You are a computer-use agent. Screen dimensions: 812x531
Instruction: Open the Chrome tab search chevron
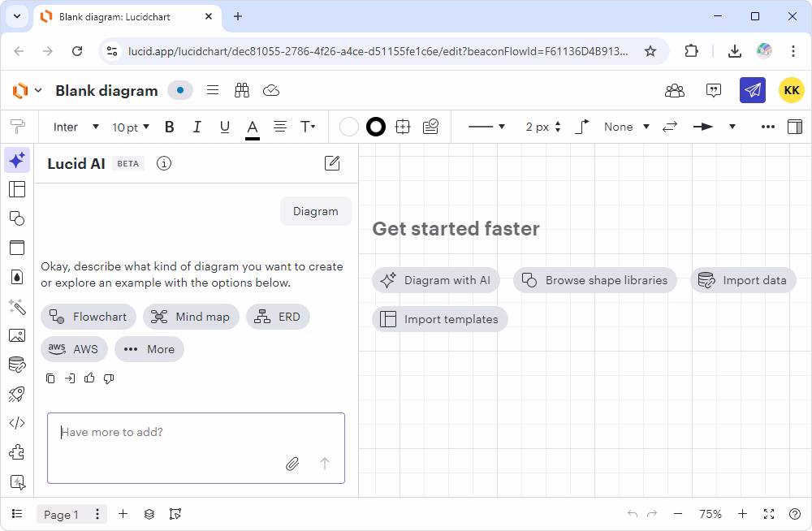tap(17, 16)
